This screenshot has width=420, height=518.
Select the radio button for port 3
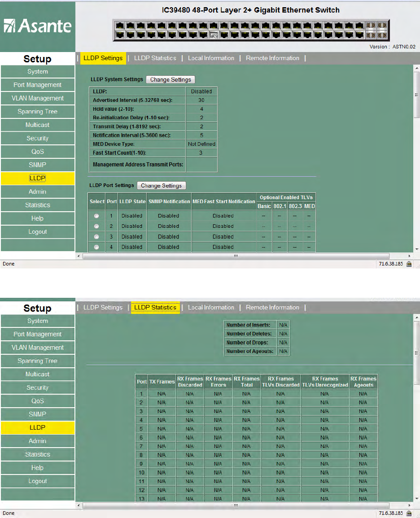click(x=96, y=236)
